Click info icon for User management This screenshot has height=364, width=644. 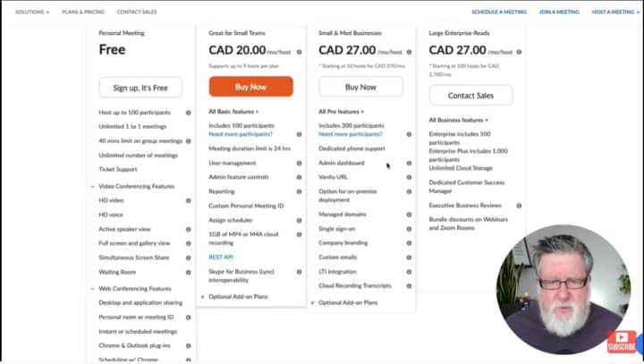pyautogui.click(x=299, y=163)
